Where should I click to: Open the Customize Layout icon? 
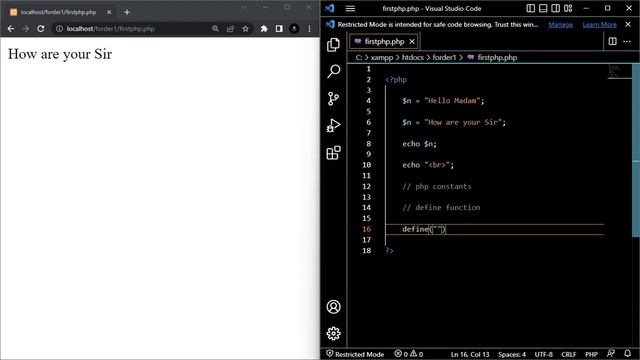coord(568,8)
